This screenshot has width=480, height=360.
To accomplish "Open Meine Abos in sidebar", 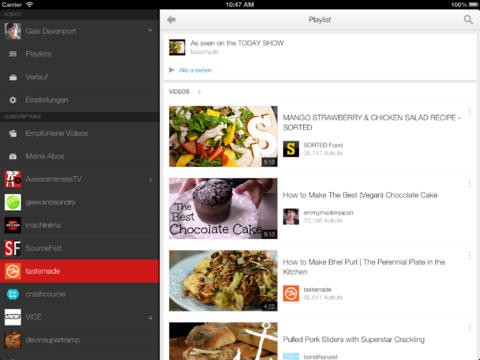I will click(79, 156).
